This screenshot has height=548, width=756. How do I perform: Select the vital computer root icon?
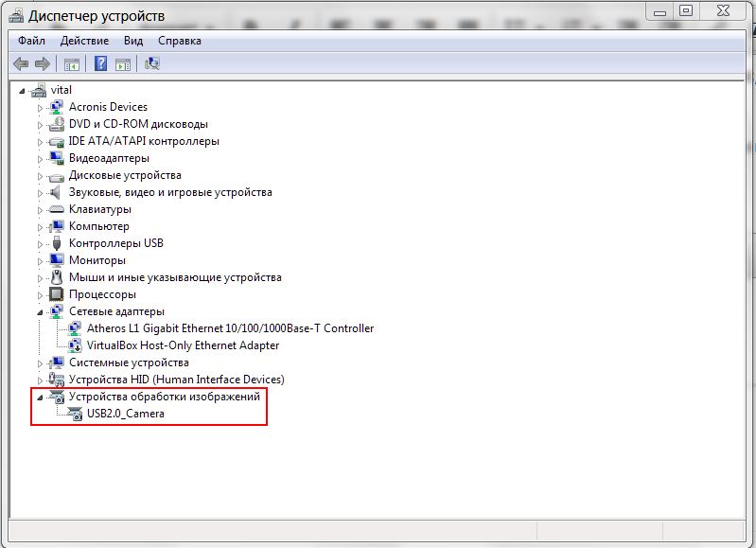tap(39, 90)
